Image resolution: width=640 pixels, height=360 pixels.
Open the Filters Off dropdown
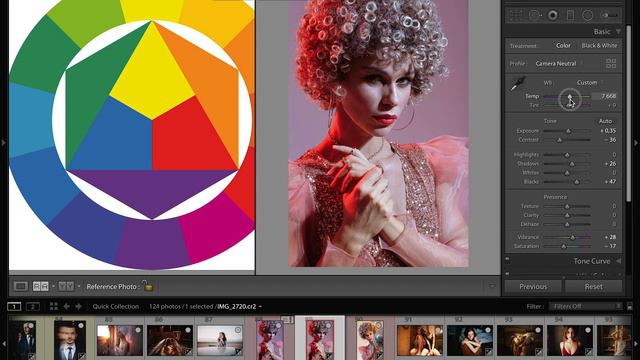click(x=585, y=306)
